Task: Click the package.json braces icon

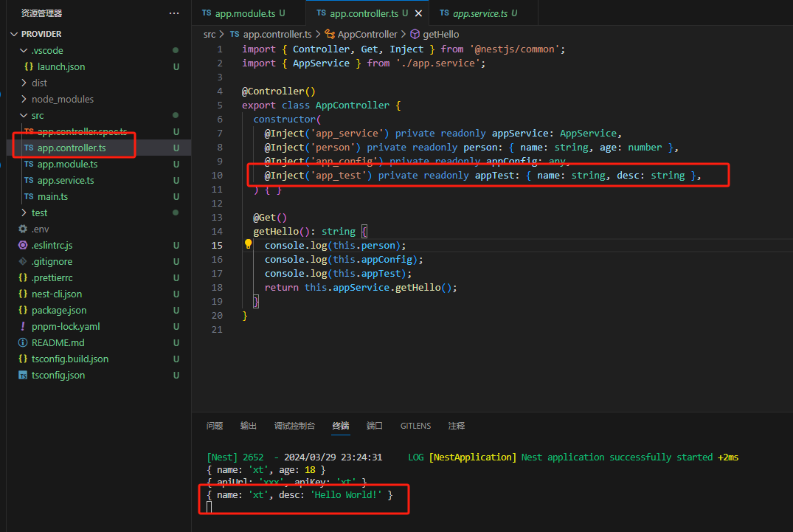Action: coord(23,310)
